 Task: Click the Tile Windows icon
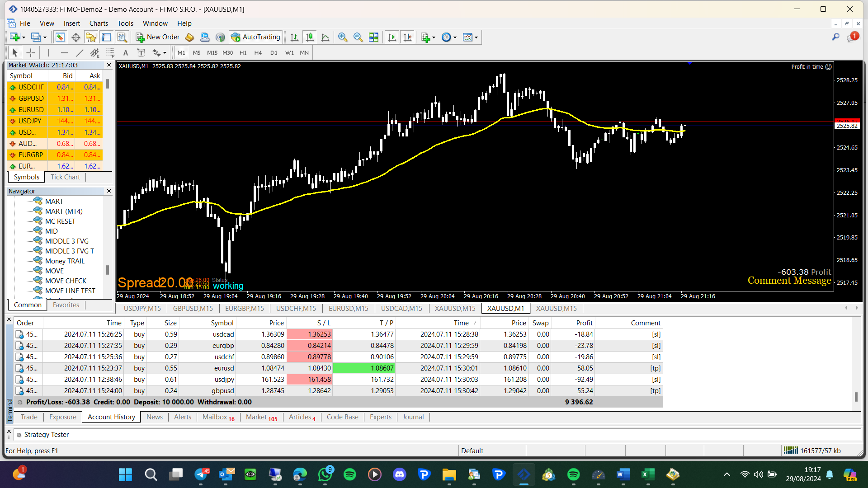pyautogui.click(x=373, y=38)
